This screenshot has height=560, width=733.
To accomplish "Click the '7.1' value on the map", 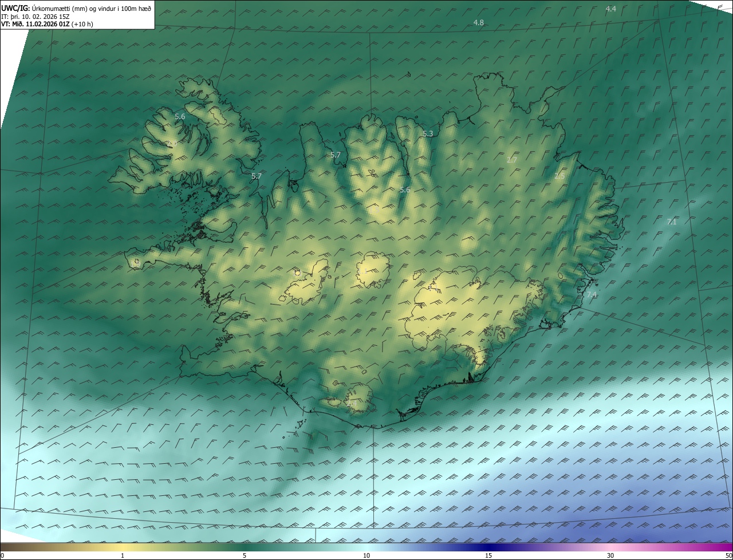I will [672, 222].
